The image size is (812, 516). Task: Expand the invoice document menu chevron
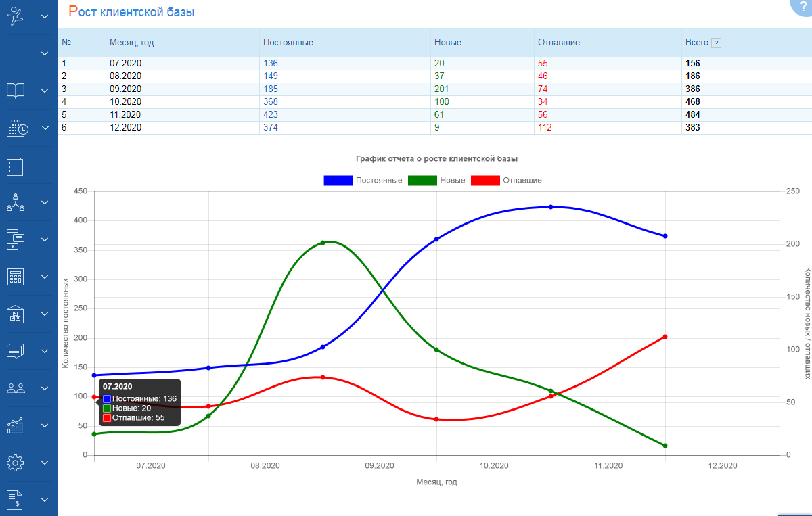[45, 500]
